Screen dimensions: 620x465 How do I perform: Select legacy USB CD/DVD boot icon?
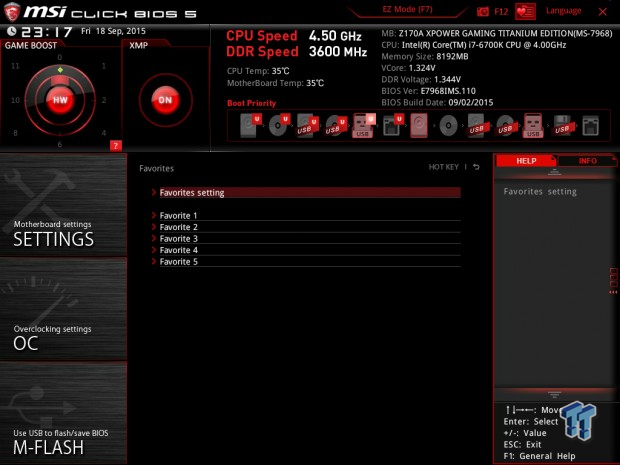tap(505, 126)
